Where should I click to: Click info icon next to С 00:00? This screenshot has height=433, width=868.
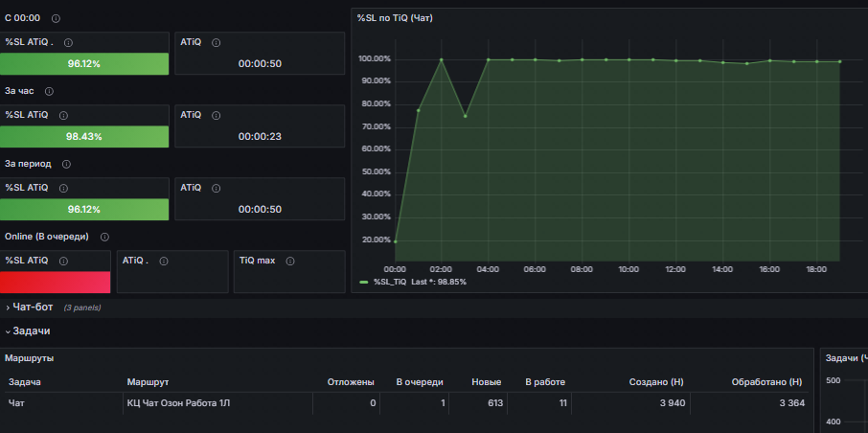tap(56, 18)
